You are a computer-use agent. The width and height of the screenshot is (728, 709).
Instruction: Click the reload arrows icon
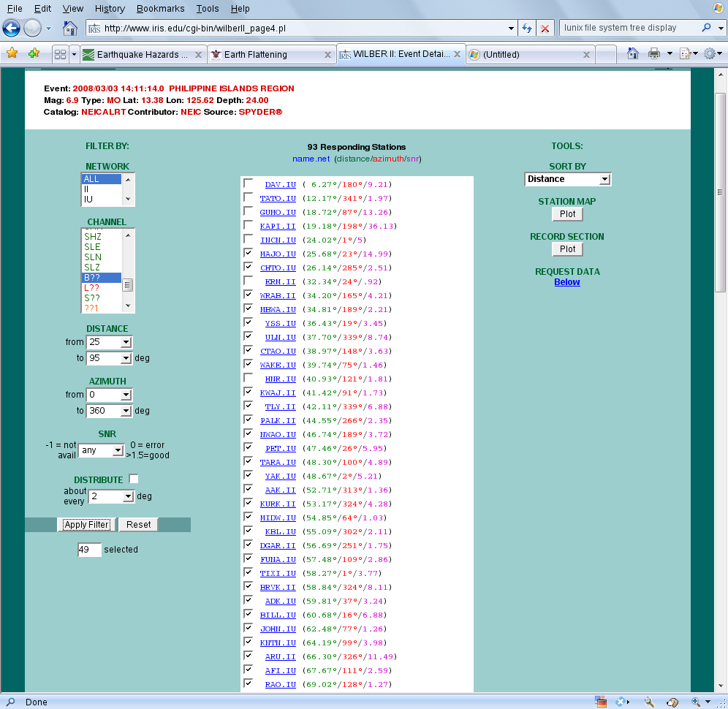[526, 29]
